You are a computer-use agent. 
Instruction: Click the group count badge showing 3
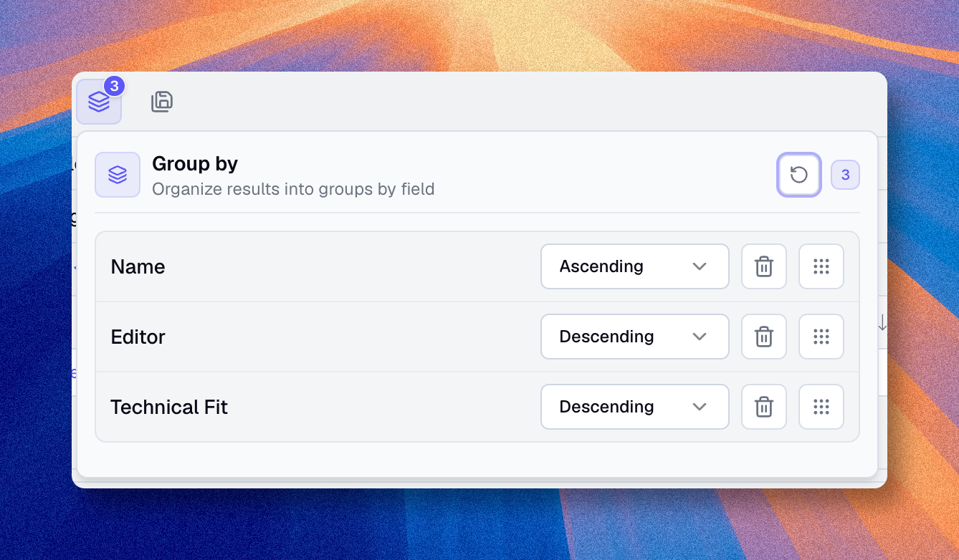point(845,175)
